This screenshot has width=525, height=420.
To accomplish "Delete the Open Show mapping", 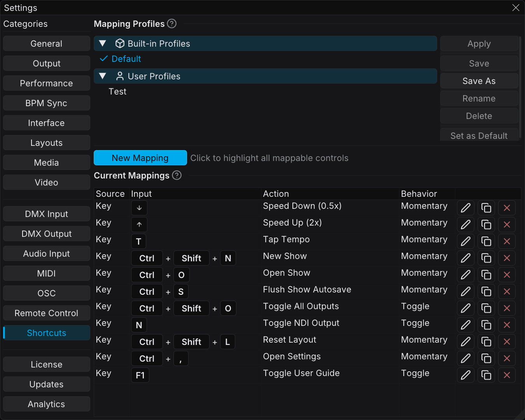I will point(507,275).
